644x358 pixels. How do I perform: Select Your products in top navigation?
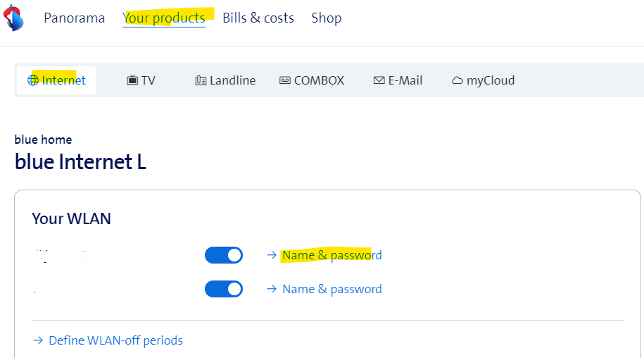click(x=164, y=18)
